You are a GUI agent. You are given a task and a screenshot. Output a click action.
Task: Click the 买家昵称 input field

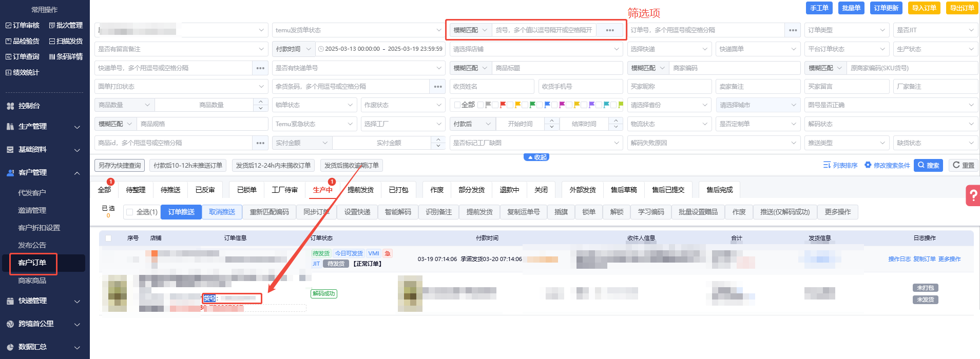[669, 87]
